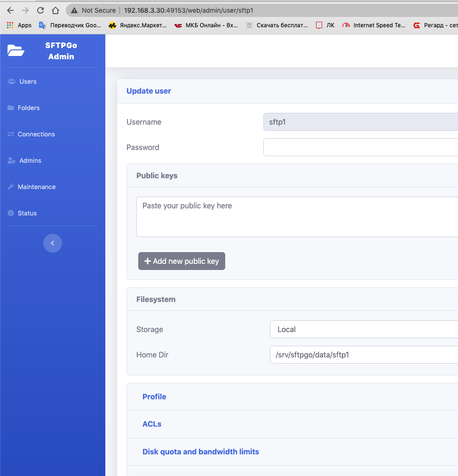The width and height of the screenshot is (458, 476).
Task: Click the plus icon on Add key button
Action: coord(148,261)
